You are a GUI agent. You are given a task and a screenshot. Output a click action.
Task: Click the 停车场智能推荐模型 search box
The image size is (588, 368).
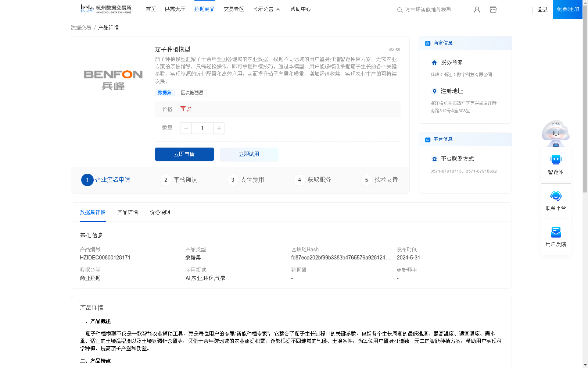coord(431,10)
